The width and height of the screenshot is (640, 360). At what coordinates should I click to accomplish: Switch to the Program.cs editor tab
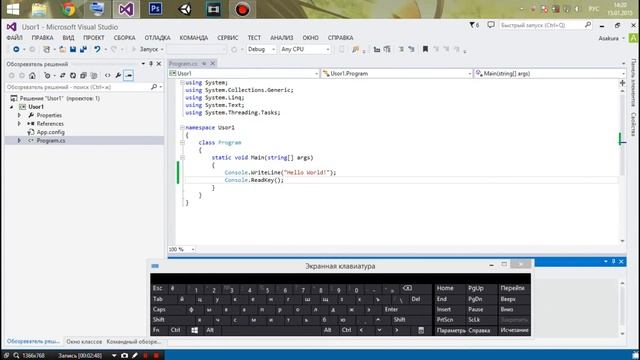[x=183, y=64]
